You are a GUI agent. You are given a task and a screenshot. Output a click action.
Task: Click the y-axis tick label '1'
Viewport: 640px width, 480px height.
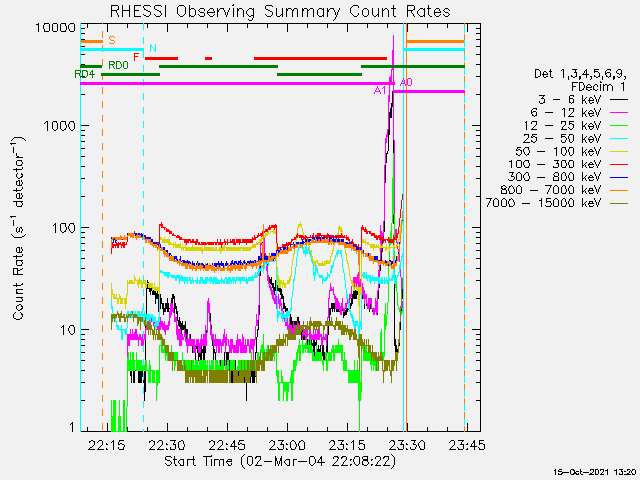(x=72, y=428)
